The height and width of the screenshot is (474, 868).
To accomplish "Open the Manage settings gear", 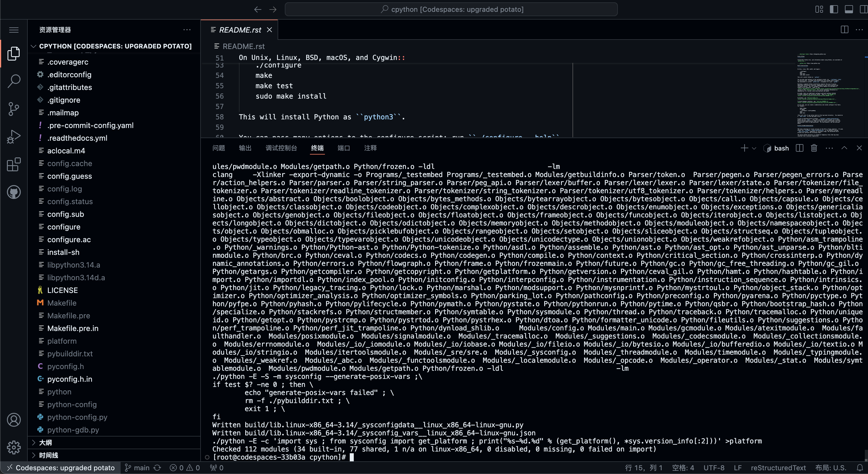I will point(14,447).
